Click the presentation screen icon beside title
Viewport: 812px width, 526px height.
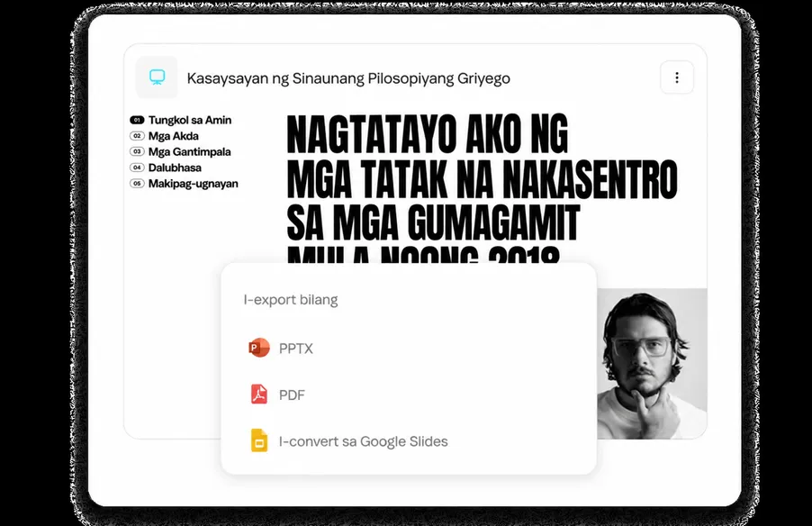(x=157, y=77)
